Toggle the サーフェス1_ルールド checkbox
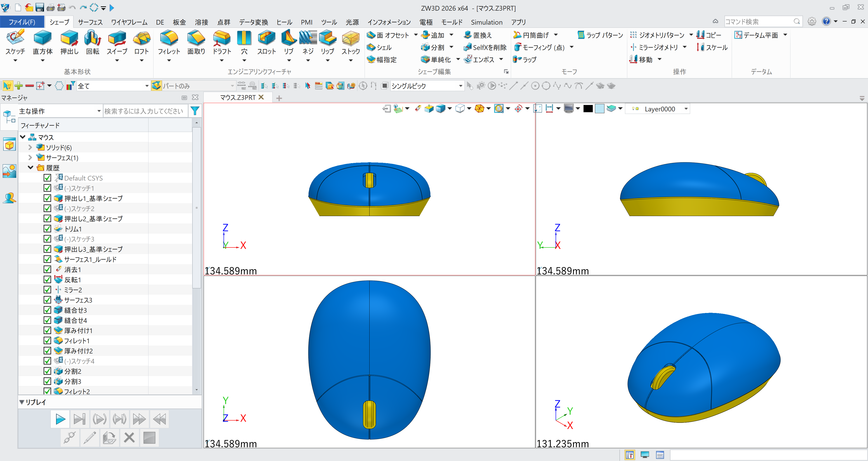This screenshot has width=868, height=461. [x=47, y=259]
